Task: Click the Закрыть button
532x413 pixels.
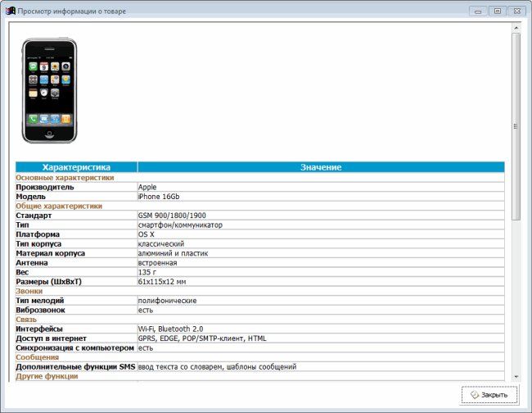Action: 489,395
